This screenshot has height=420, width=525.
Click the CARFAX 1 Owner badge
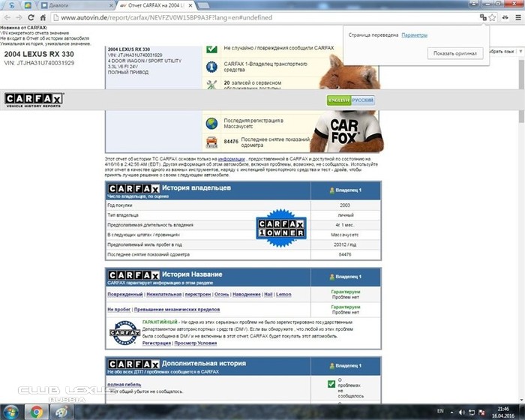click(x=281, y=228)
